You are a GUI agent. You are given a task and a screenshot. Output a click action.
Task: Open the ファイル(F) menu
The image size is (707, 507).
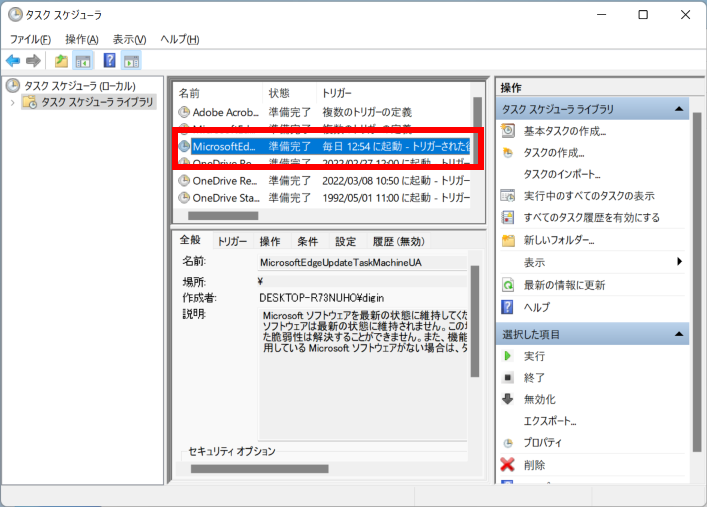coord(30,39)
